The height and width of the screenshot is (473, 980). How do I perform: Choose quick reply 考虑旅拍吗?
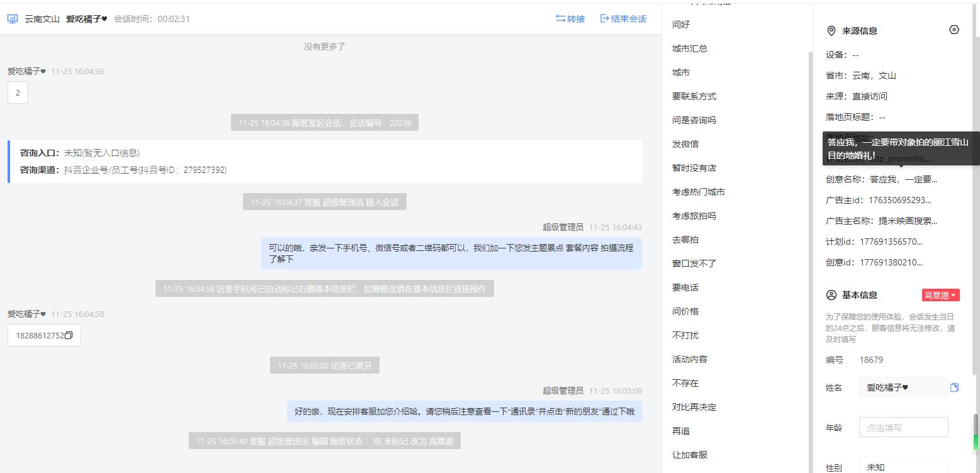click(694, 216)
